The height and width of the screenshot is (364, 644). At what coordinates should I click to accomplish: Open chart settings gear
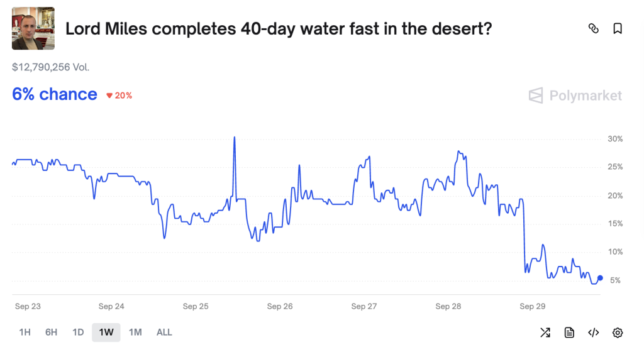(618, 333)
